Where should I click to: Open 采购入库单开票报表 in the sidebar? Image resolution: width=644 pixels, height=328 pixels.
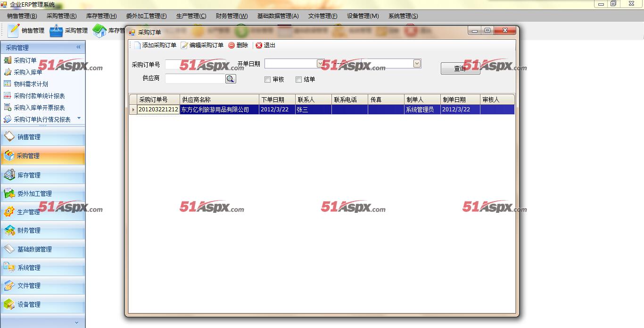pyautogui.click(x=39, y=108)
